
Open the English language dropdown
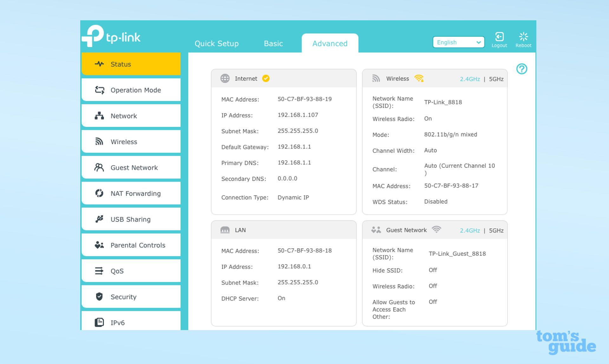click(x=459, y=42)
